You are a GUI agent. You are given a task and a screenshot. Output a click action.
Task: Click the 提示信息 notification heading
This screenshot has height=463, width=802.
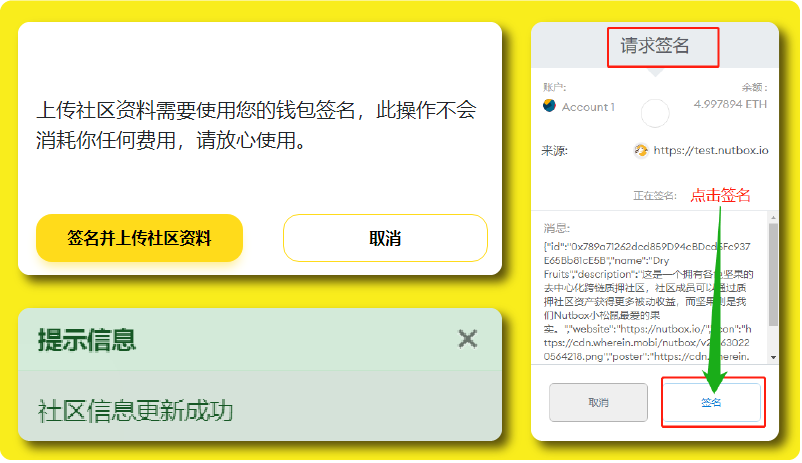pos(86,340)
